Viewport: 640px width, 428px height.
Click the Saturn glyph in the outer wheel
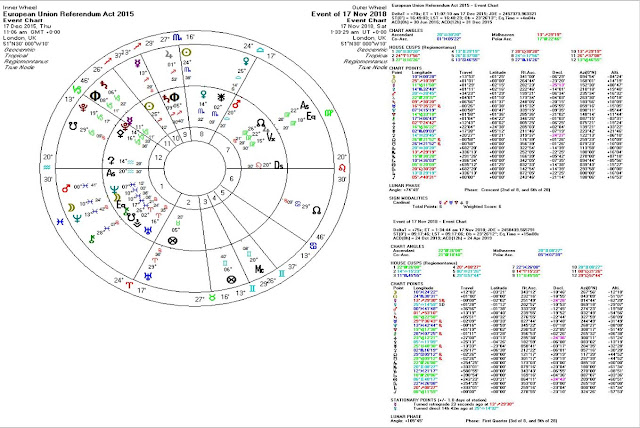(104, 86)
